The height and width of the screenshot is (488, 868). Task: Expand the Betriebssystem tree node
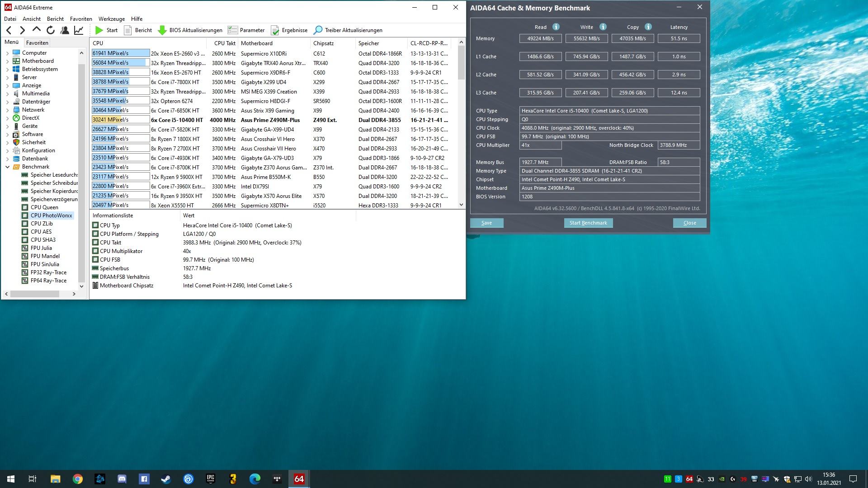pos(7,69)
